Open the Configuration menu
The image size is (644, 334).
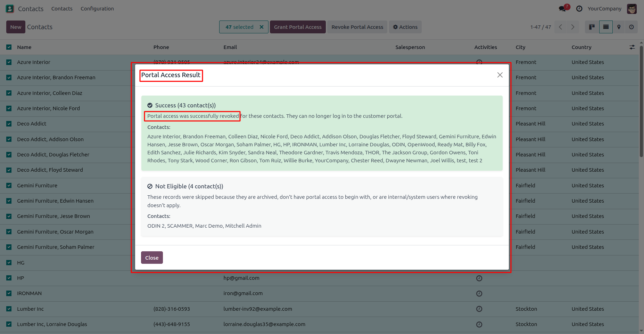tap(97, 9)
